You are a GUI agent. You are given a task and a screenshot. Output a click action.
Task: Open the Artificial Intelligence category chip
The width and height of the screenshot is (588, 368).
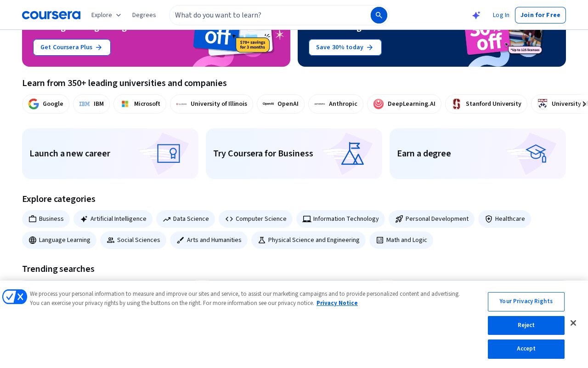click(x=113, y=219)
